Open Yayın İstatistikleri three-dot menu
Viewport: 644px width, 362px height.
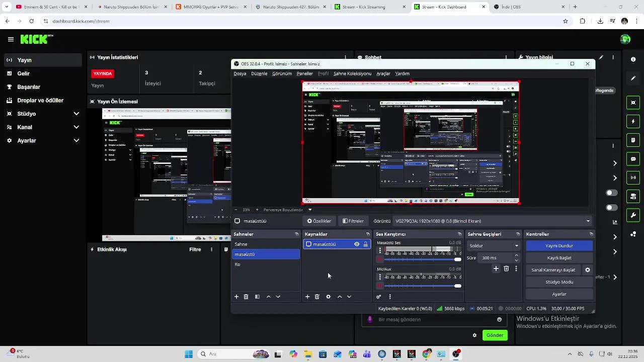pyautogui.click(x=345, y=57)
